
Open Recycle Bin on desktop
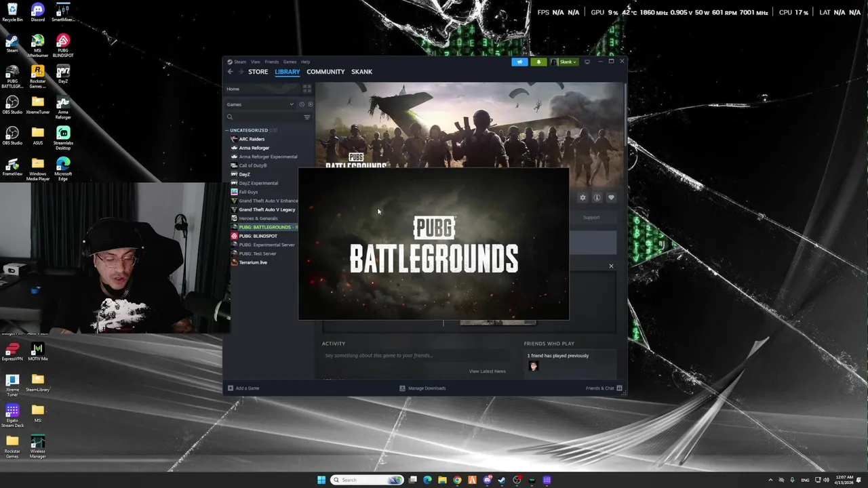point(12,12)
